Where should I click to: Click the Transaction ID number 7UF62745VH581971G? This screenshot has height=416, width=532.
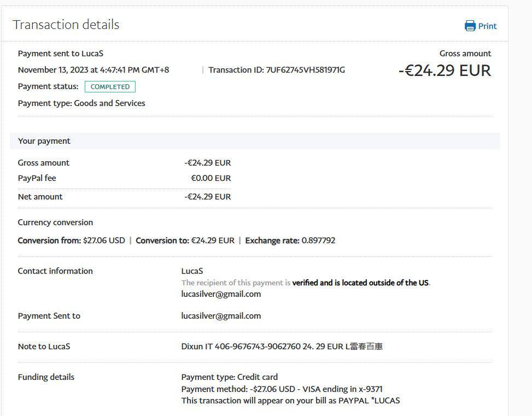click(305, 70)
